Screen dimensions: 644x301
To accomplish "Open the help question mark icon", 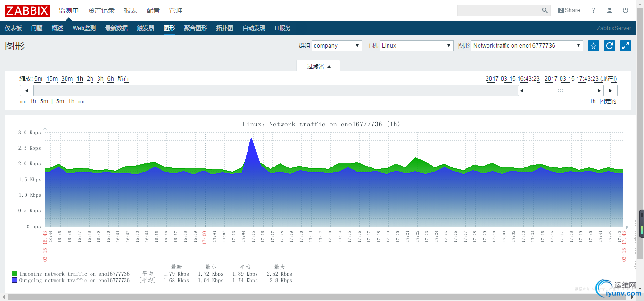I will [x=594, y=10].
